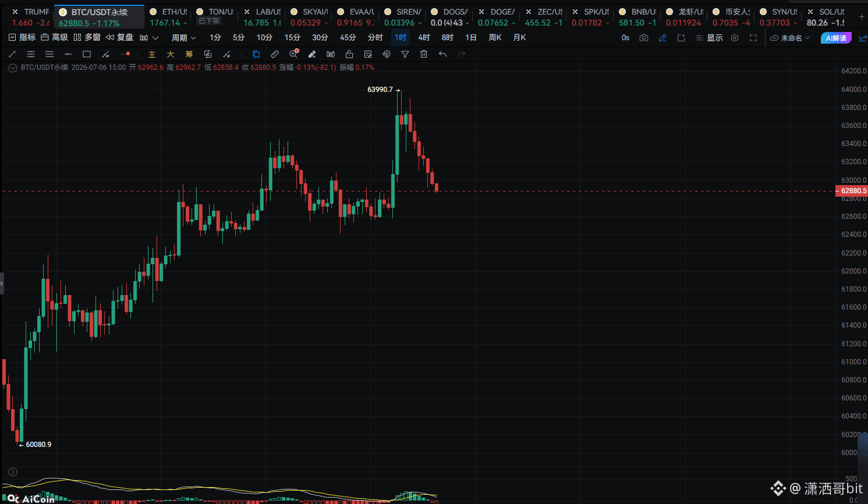868x504 pixels.
Task: Select the horizontal channel lines tool
Action: click(x=31, y=54)
